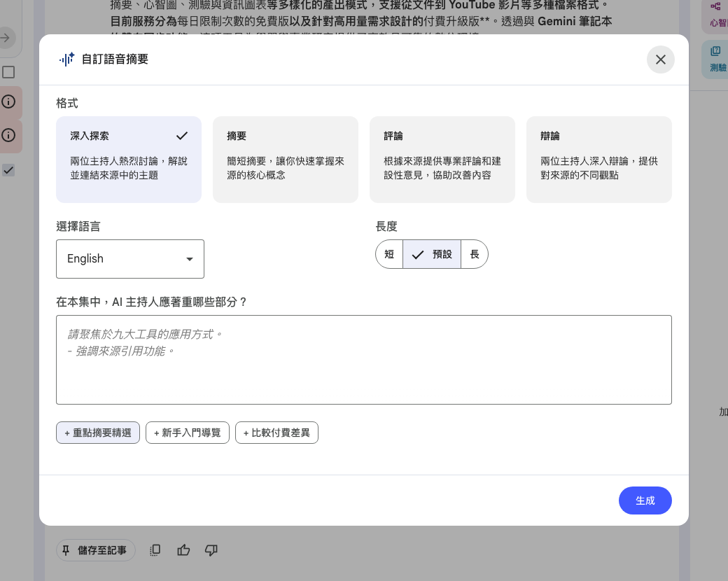Close the 自訂語音摘要 dialog
Screen dimensions: 728x581
660,59
